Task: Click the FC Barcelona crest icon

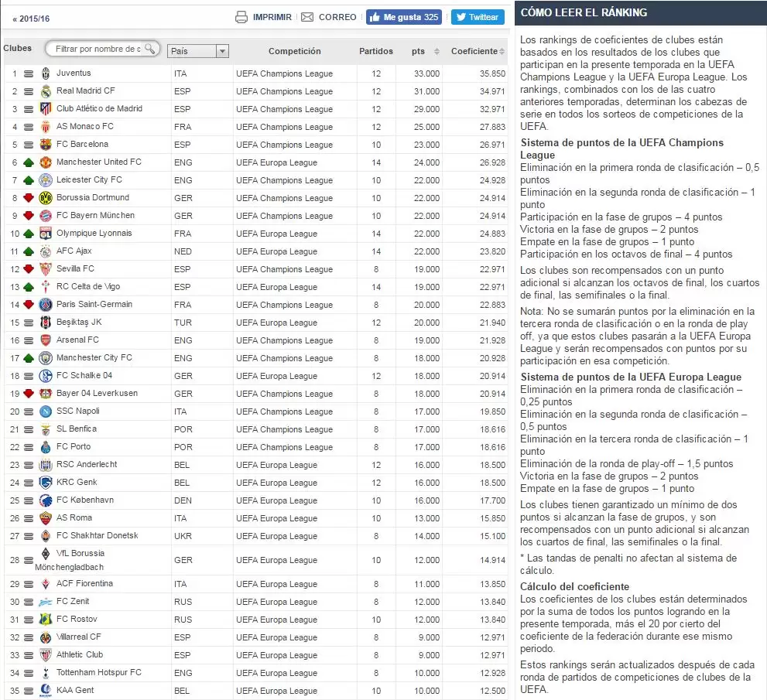Action: click(46, 145)
